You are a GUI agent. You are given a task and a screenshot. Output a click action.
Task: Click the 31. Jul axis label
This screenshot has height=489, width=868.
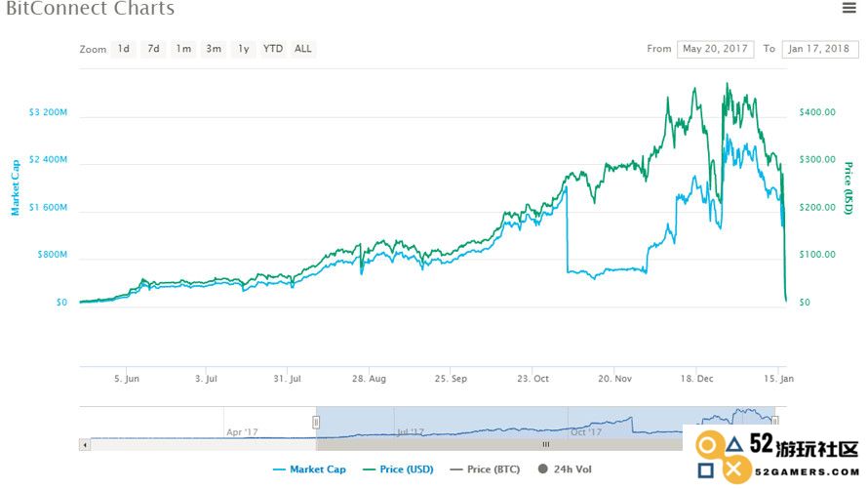(x=288, y=379)
